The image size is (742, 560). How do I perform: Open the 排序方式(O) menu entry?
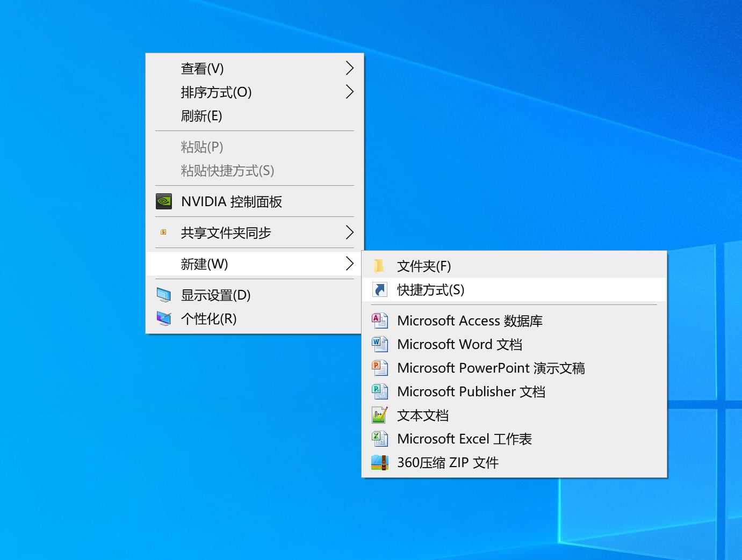click(x=255, y=92)
